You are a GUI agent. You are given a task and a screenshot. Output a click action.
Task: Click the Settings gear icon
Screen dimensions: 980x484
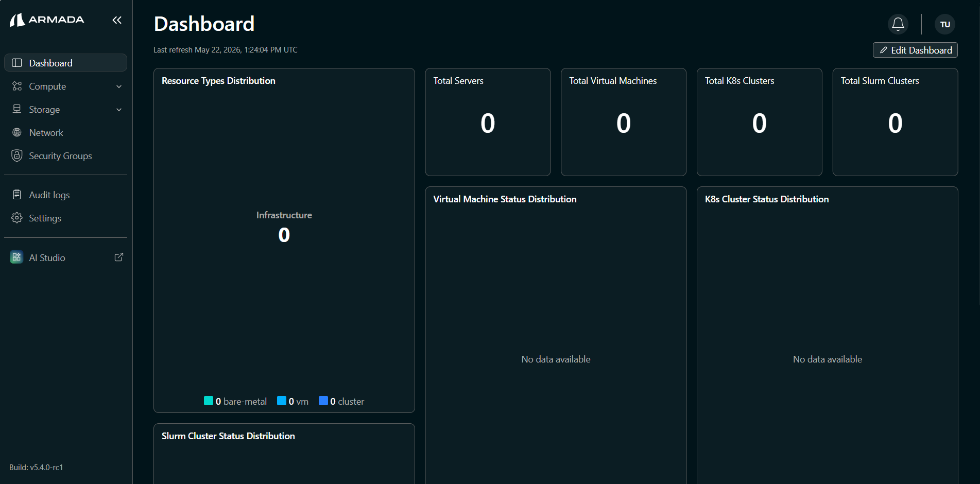[17, 218]
